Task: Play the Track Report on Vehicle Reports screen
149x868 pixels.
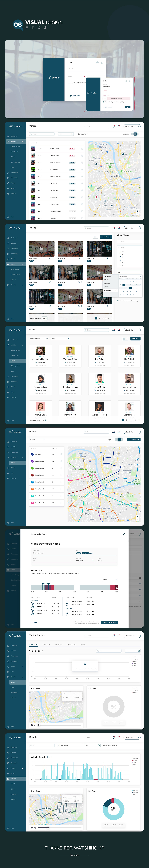Action: click(x=32, y=725)
